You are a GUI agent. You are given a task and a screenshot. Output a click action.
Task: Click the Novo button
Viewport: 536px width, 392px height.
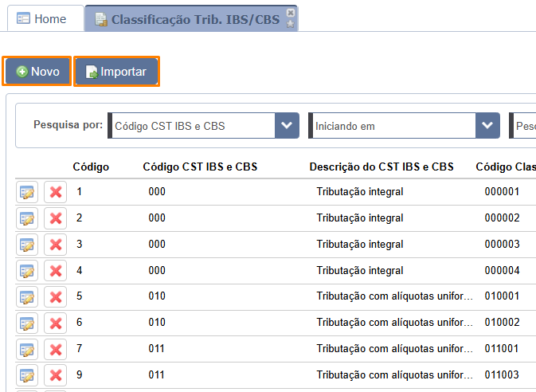coord(37,72)
